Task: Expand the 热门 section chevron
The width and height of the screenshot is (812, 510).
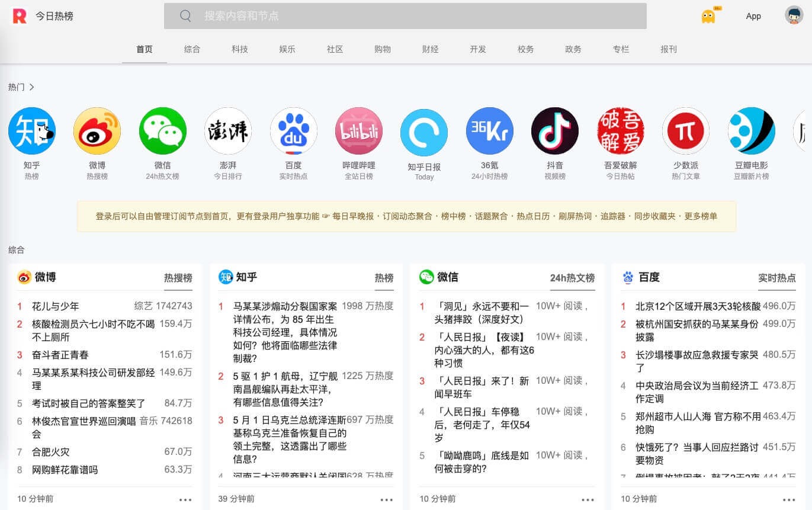Action: click(31, 87)
